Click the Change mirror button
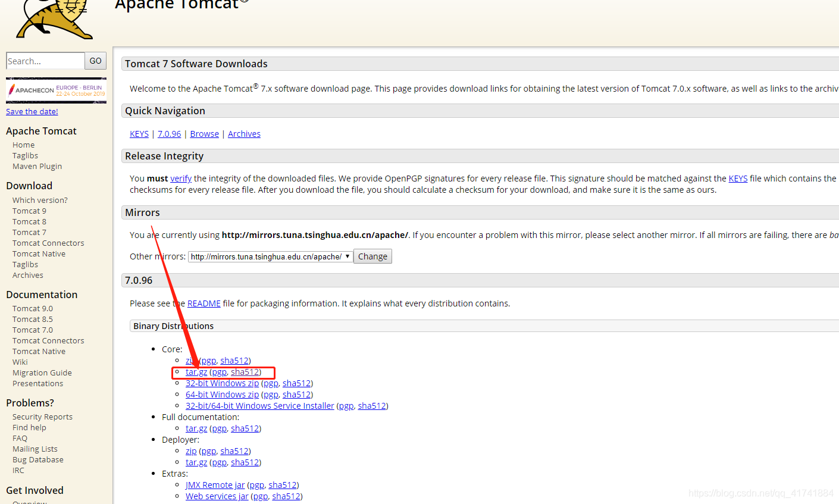The height and width of the screenshot is (504, 839). coord(372,256)
